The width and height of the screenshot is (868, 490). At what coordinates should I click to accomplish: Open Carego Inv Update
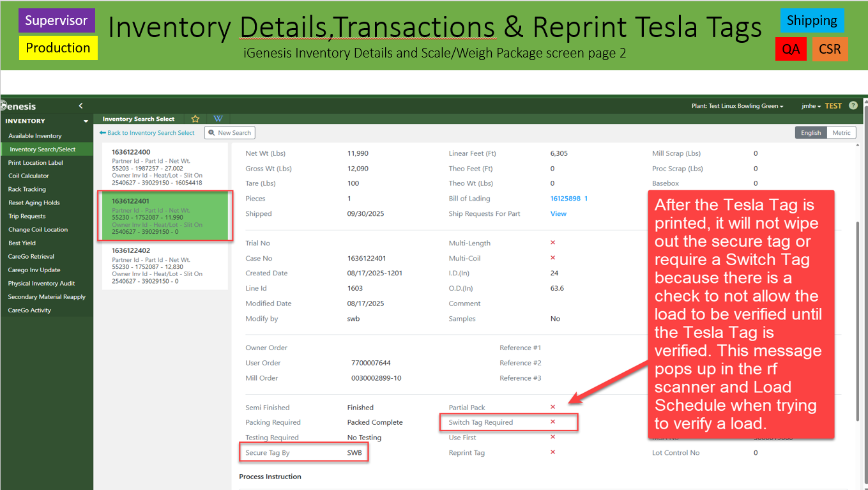[x=34, y=270]
